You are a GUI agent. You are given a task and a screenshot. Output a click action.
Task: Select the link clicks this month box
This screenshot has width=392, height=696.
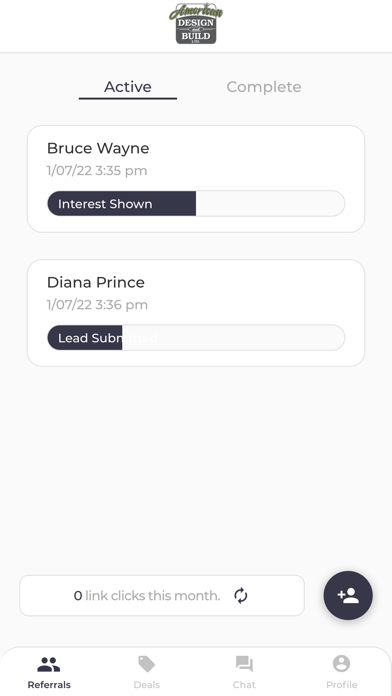[162, 595]
